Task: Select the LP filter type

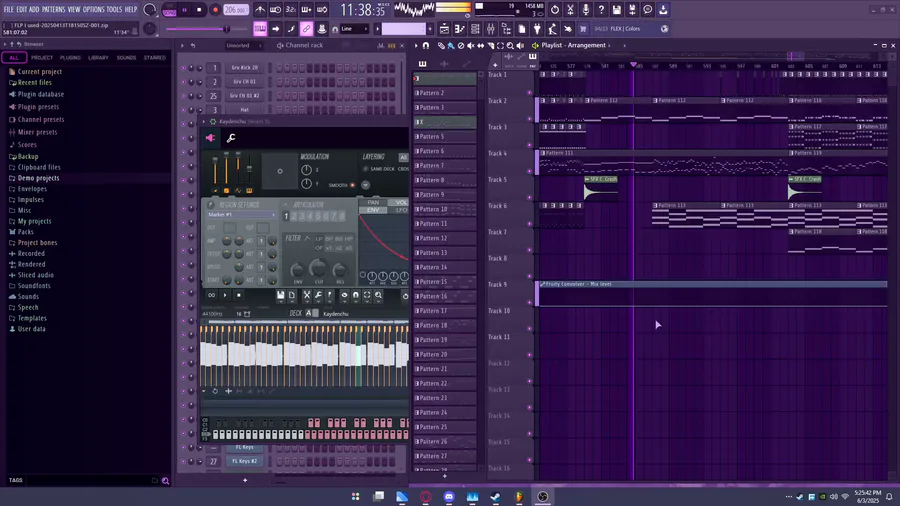Action: click(x=319, y=239)
